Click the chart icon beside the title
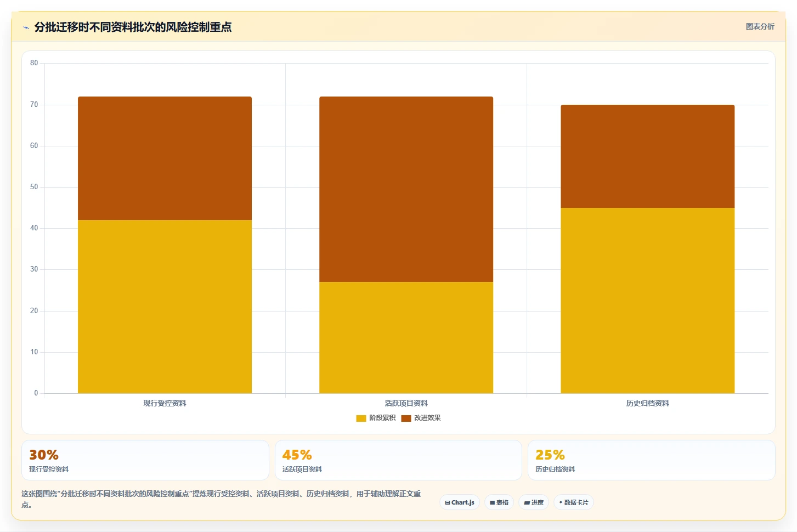This screenshot has width=797, height=532. coord(26,27)
